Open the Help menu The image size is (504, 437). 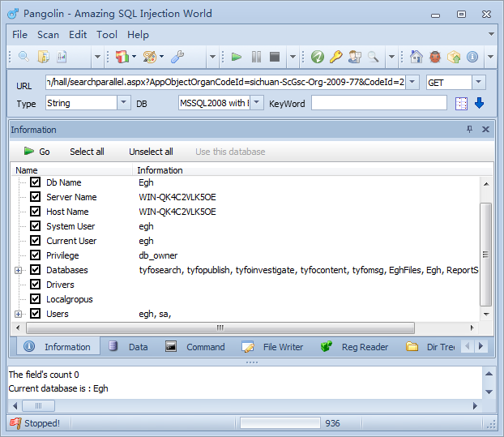(139, 34)
